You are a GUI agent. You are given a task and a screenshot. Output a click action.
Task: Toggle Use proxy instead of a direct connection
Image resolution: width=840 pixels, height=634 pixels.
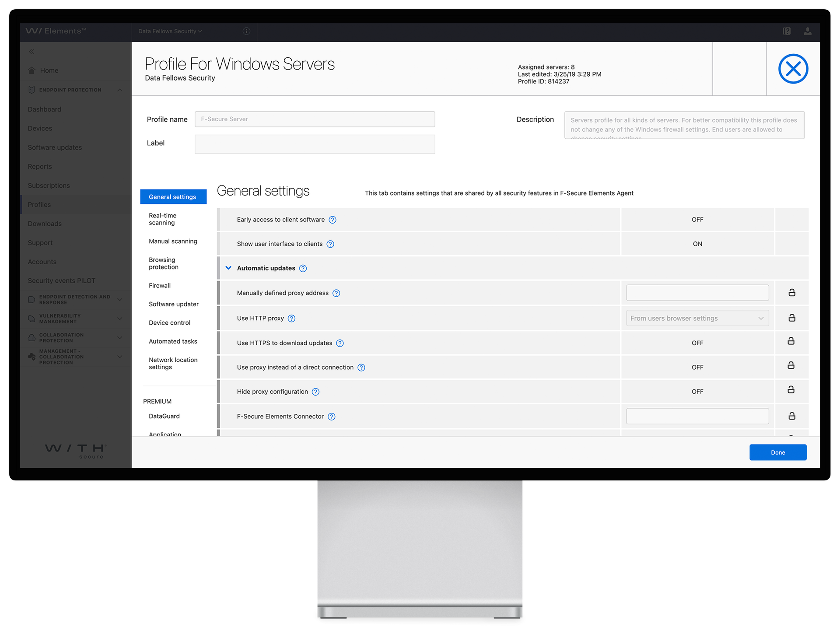697,368
